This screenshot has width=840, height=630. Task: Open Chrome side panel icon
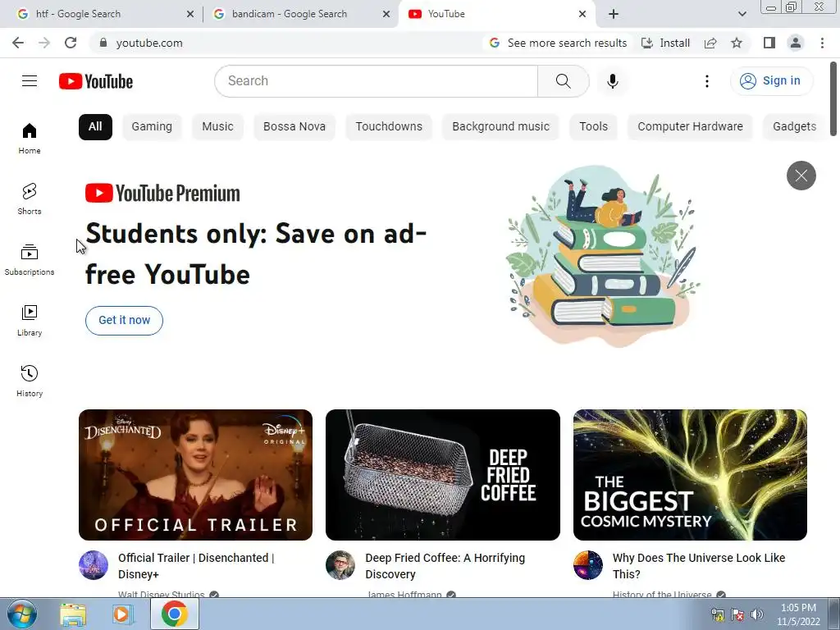tap(769, 43)
